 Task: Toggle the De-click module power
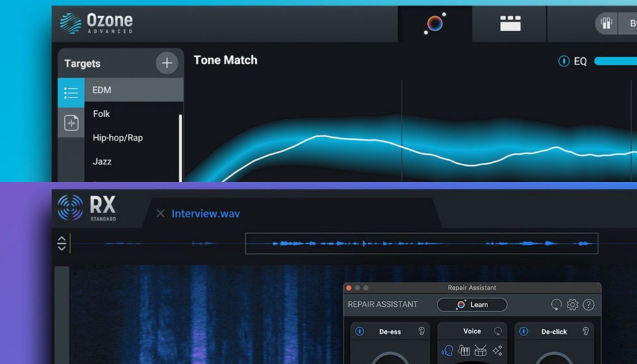524,331
